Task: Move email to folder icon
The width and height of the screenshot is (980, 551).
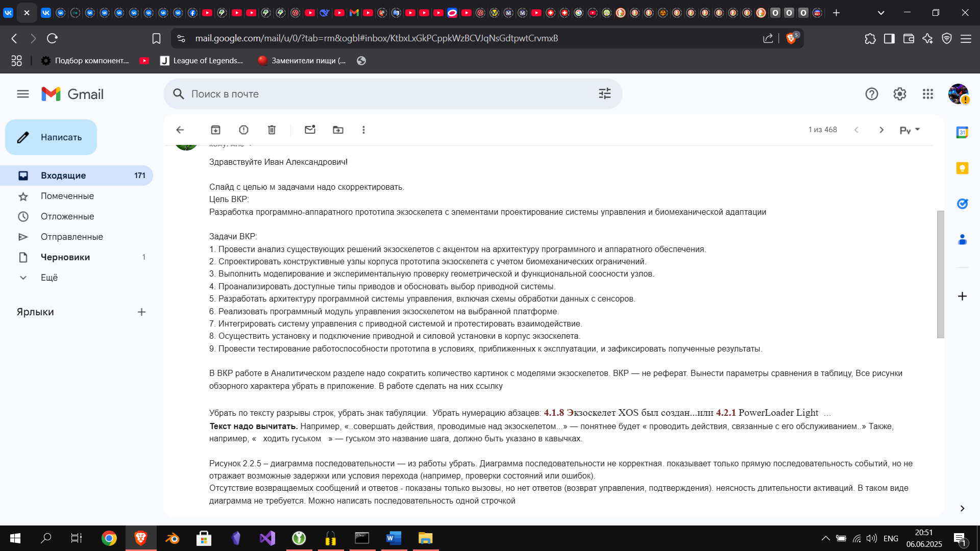Action: click(338, 130)
